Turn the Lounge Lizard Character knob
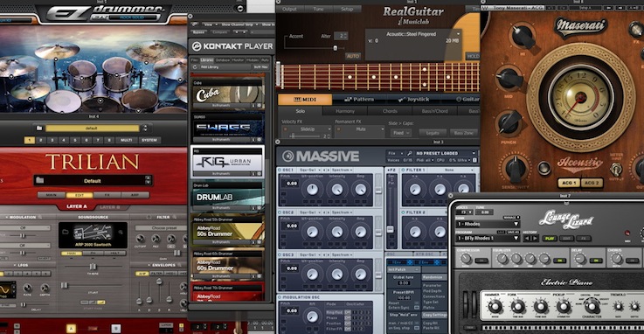The height and width of the screenshot is (334, 644). point(591,306)
